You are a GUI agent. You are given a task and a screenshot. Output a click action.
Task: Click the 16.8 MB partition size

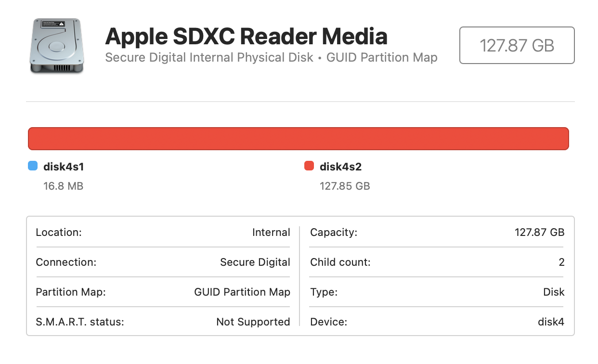coord(63,186)
